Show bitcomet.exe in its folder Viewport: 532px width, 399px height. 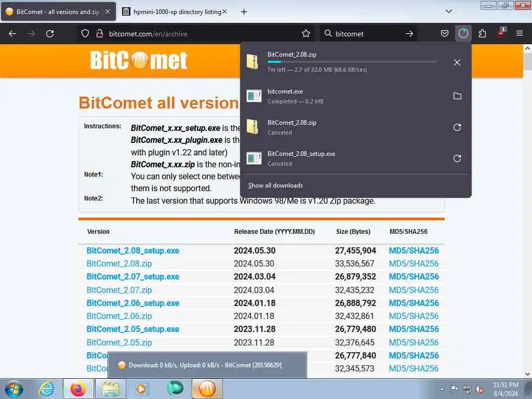pos(457,96)
